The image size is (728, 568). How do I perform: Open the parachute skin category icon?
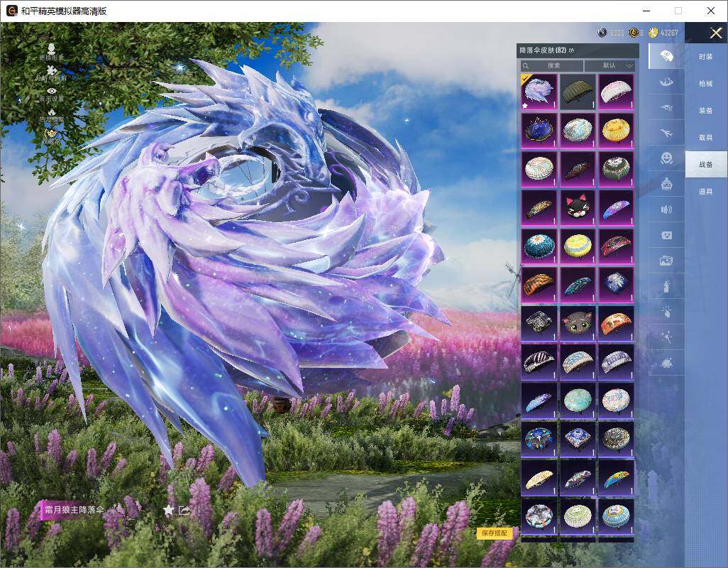click(666, 56)
